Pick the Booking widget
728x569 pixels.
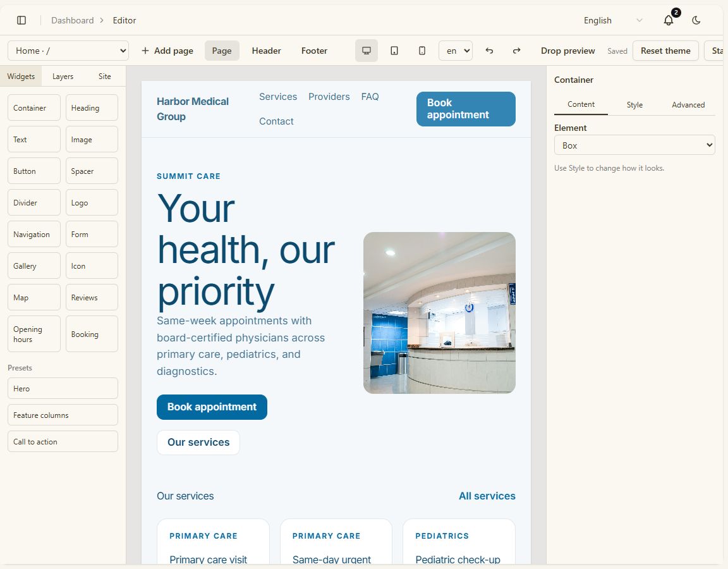tap(92, 334)
